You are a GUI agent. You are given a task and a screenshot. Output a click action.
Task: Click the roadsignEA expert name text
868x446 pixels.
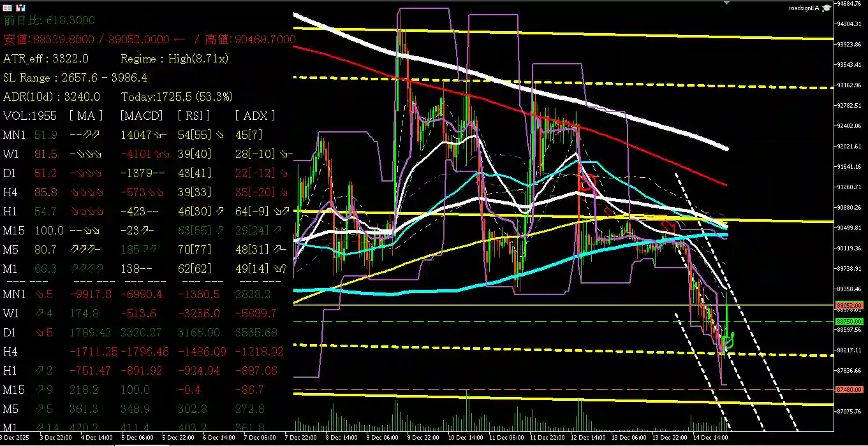(804, 8)
